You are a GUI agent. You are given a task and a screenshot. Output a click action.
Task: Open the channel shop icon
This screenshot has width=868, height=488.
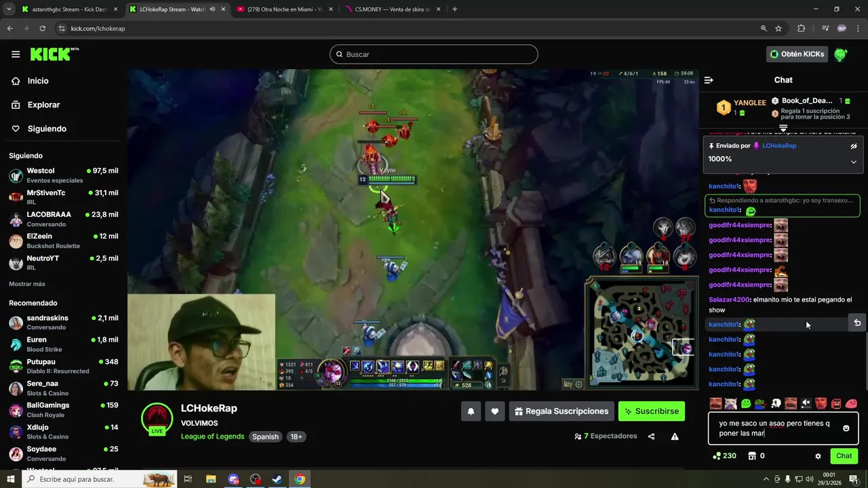[752, 456]
